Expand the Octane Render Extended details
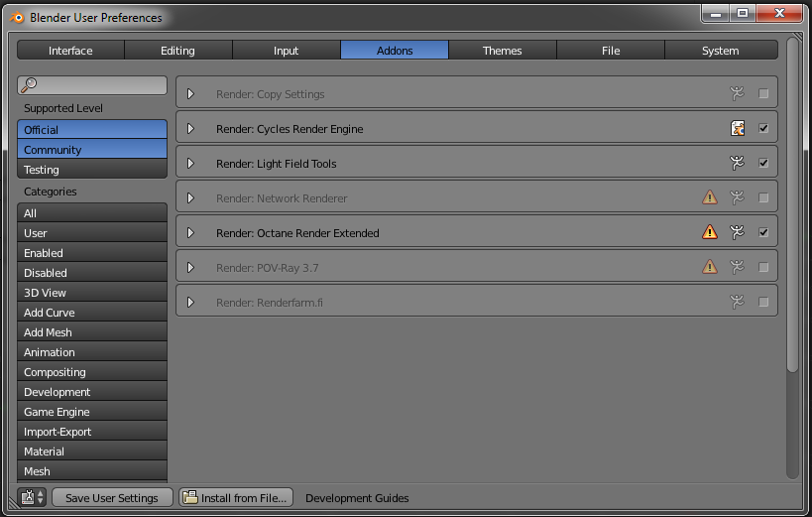 tap(190, 232)
